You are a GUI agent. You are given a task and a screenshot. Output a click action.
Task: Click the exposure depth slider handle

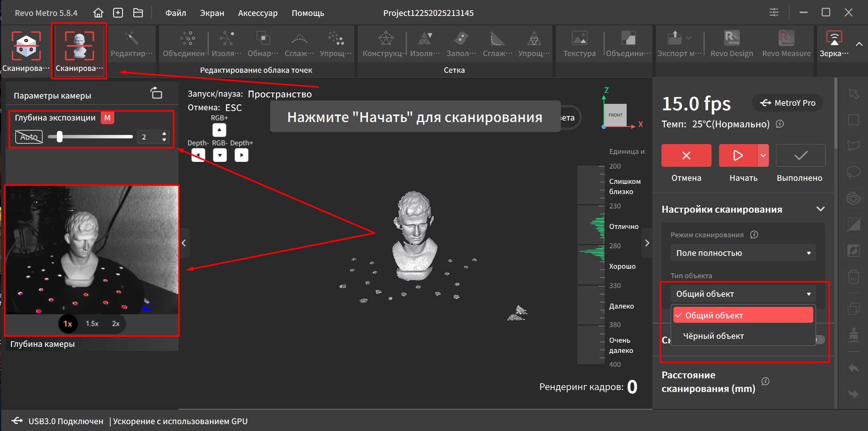tap(59, 137)
